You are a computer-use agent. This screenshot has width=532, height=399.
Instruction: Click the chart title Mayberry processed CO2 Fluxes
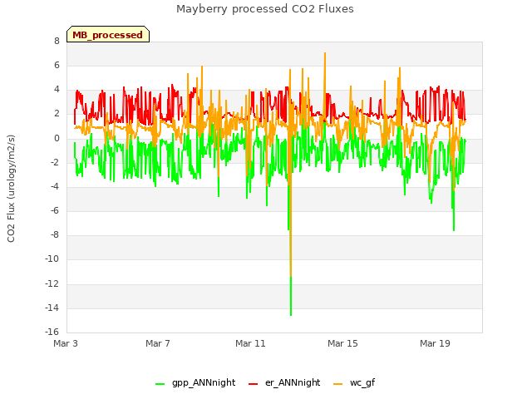[x=265, y=9]
